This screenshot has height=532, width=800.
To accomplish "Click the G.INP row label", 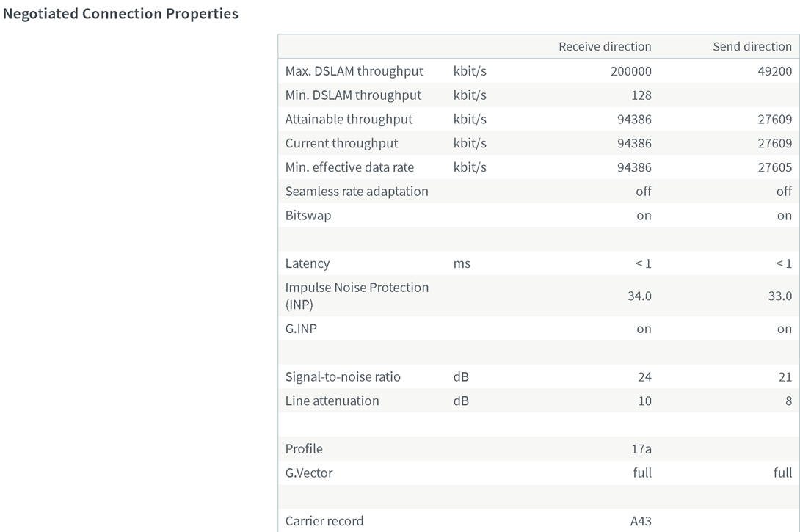I will [x=301, y=329].
